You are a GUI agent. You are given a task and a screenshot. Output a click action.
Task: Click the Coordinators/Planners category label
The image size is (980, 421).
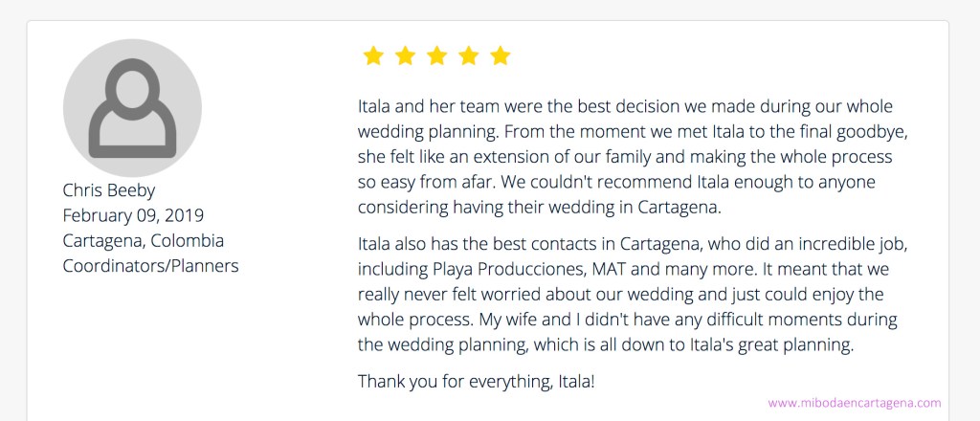pyautogui.click(x=150, y=265)
